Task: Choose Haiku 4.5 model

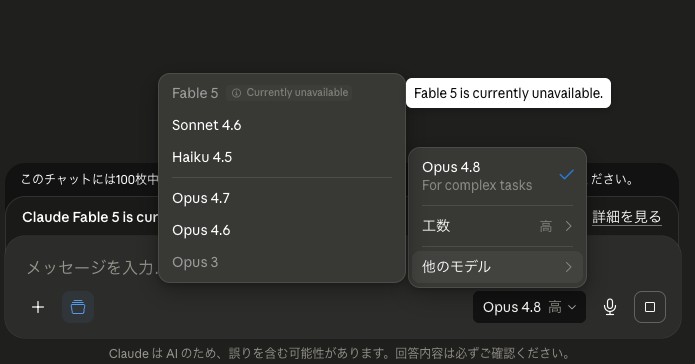Action: coord(282,157)
